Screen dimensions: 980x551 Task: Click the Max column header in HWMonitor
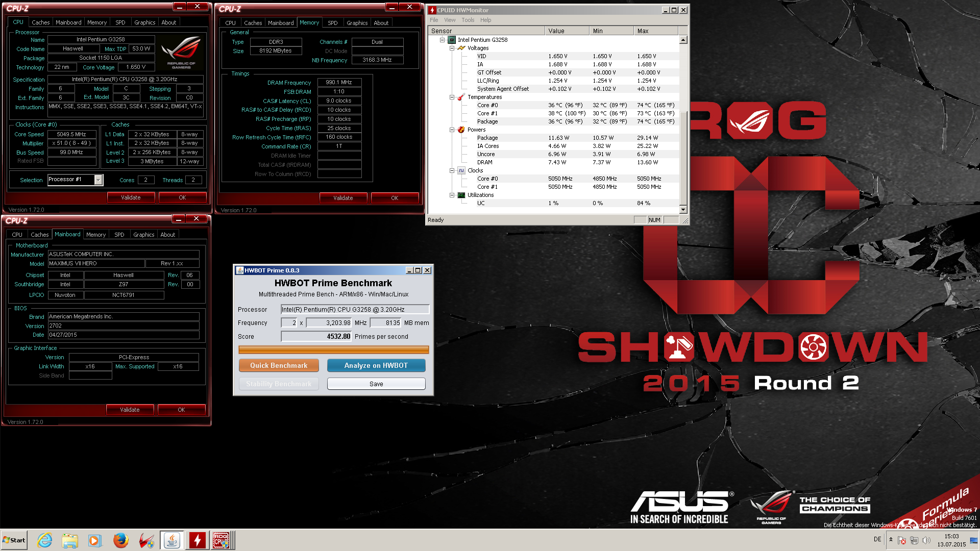tap(656, 31)
